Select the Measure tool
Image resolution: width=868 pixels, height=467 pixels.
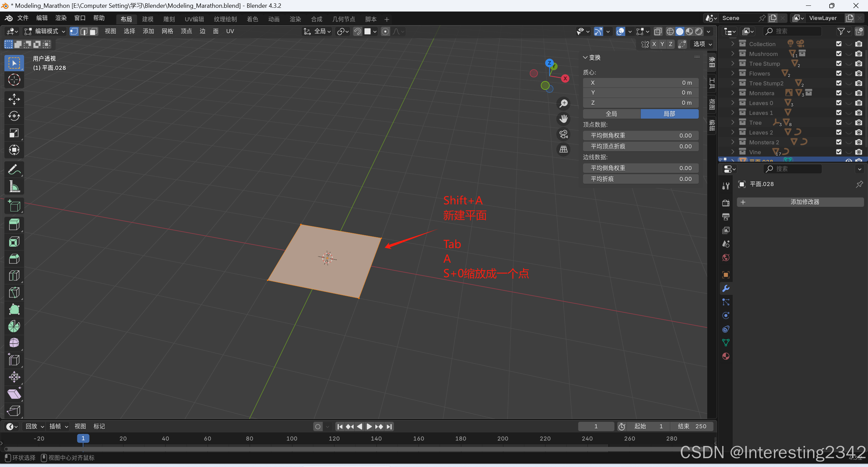14,186
